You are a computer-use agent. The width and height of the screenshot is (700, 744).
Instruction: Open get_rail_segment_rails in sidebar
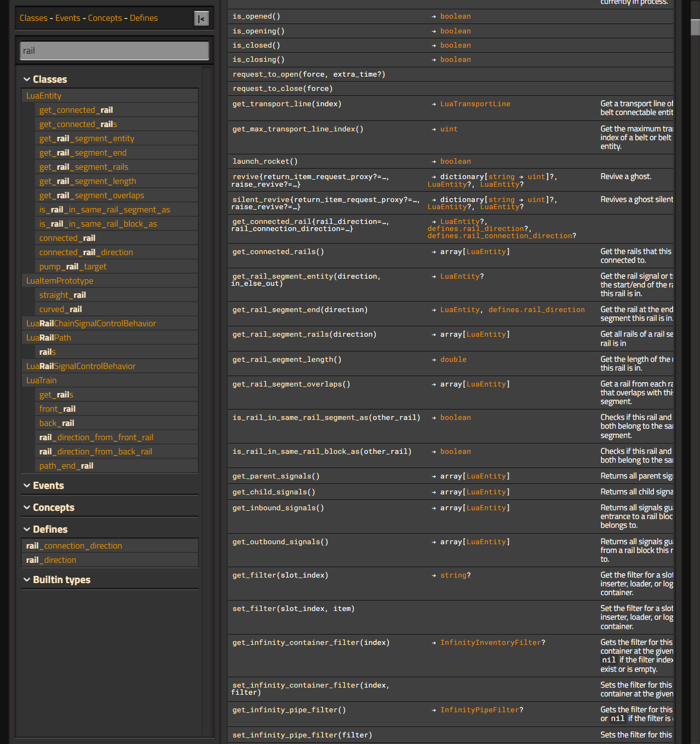pyautogui.click(x=84, y=167)
